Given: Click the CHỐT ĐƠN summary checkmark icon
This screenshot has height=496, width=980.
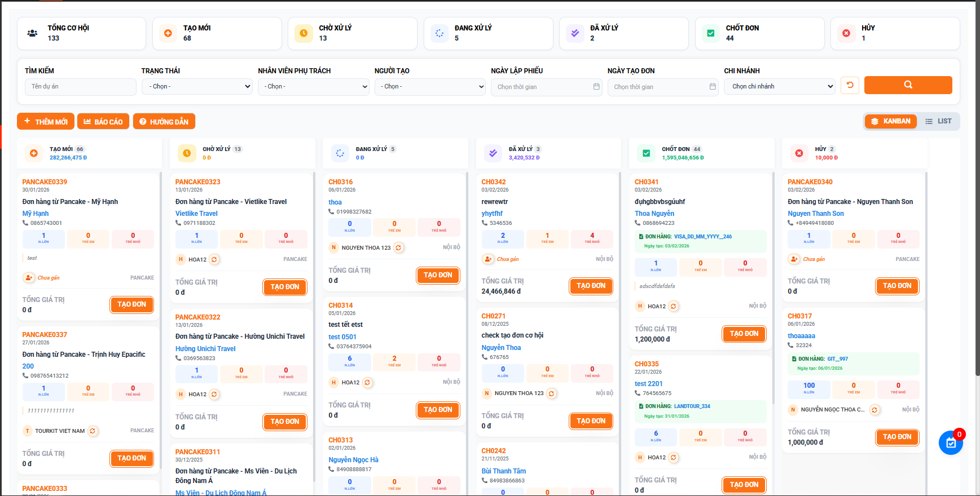Looking at the screenshot, I should click(x=710, y=33).
